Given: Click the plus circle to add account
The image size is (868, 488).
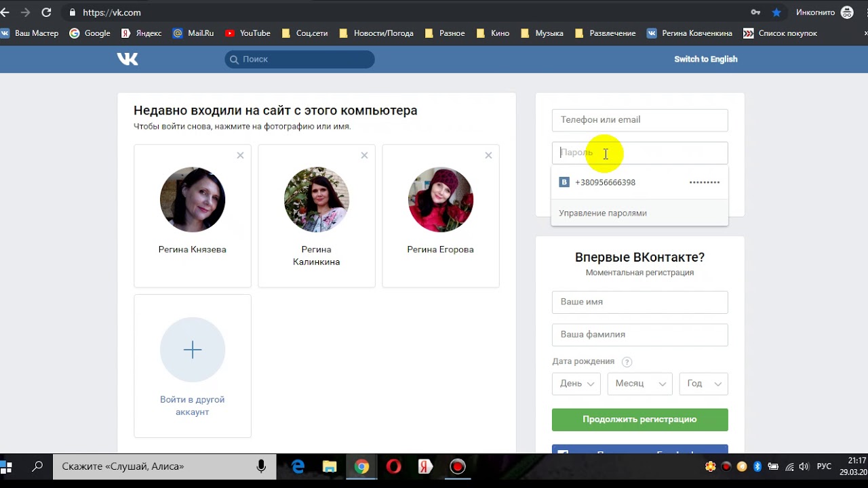Looking at the screenshot, I should pos(193,350).
